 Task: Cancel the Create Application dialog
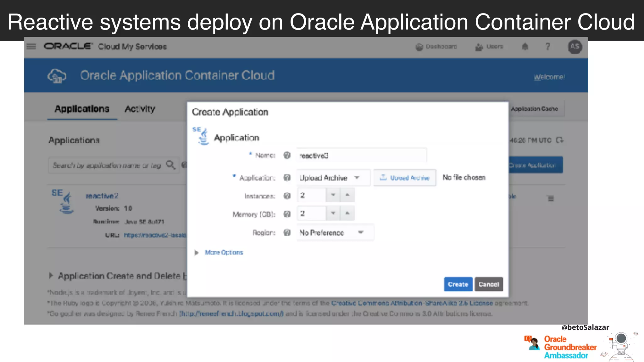[x=489, y=284]
